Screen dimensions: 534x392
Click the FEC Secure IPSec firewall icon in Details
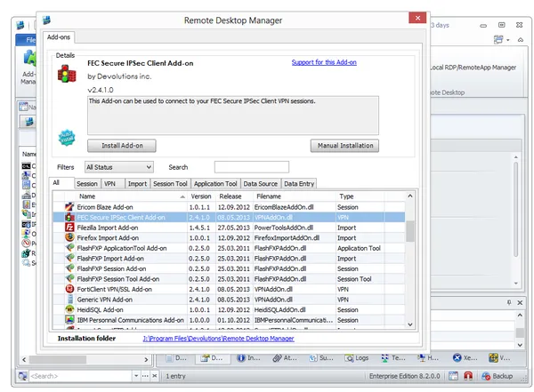(x=67, y=74)
